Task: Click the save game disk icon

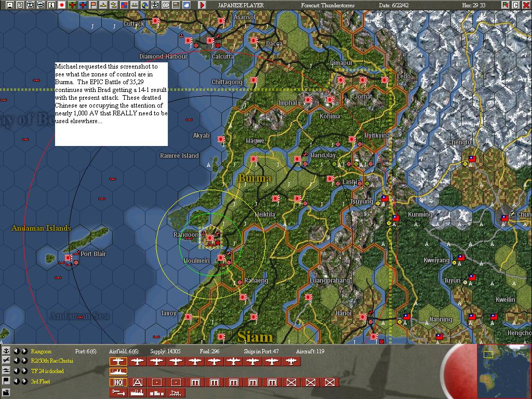Action: pos(10,5)
